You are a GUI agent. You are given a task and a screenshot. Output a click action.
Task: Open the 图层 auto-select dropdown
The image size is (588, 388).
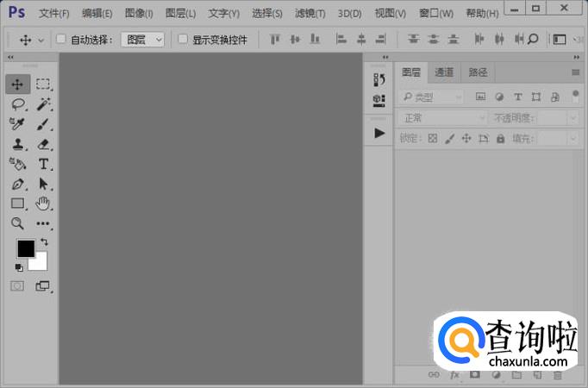tap(142, 40)
